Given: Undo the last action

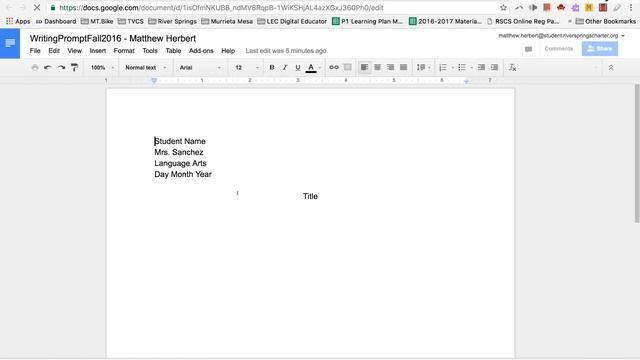Looking at the screenshot, I should click(x=48, y=68).
